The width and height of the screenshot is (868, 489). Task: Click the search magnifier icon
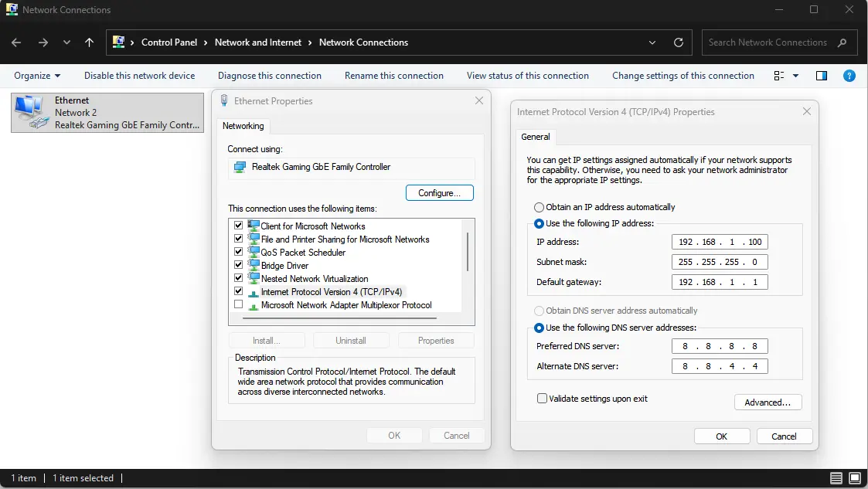click(842, 42)
